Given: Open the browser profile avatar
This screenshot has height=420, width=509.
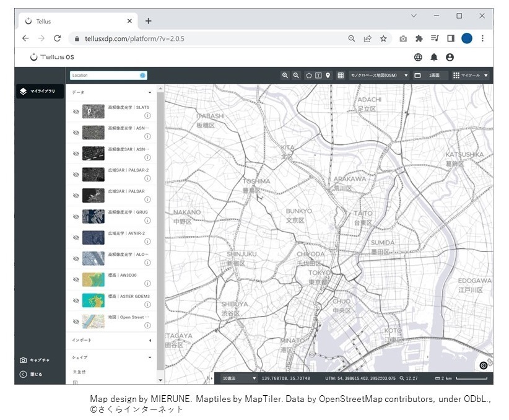Looking at the screenshot, I should [x=467, y=38].
